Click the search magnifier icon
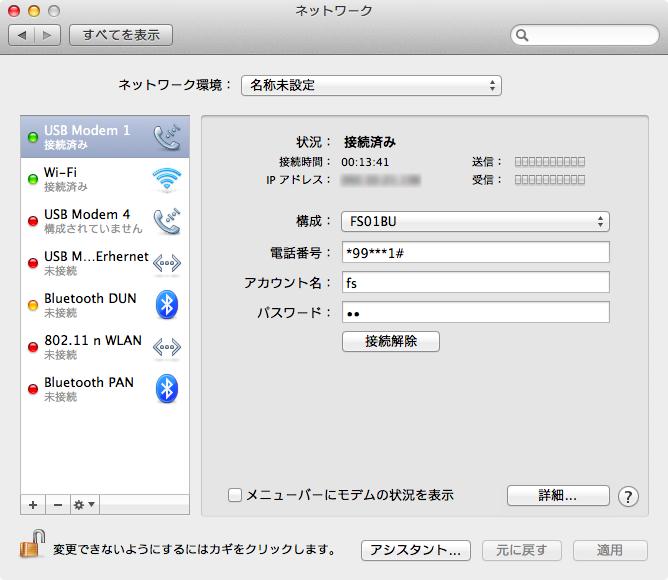668x580 pixels. [x=522, y=35]
